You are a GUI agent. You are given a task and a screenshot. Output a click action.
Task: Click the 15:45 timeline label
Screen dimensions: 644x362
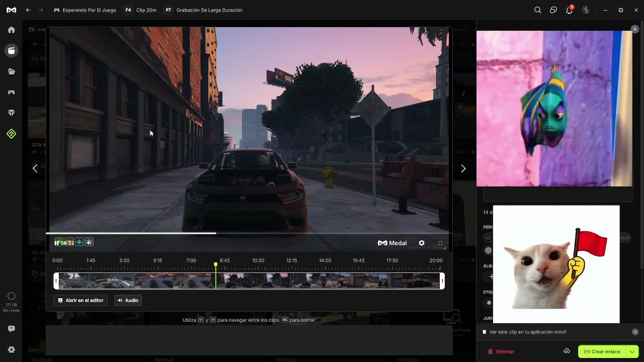(359, 260)
